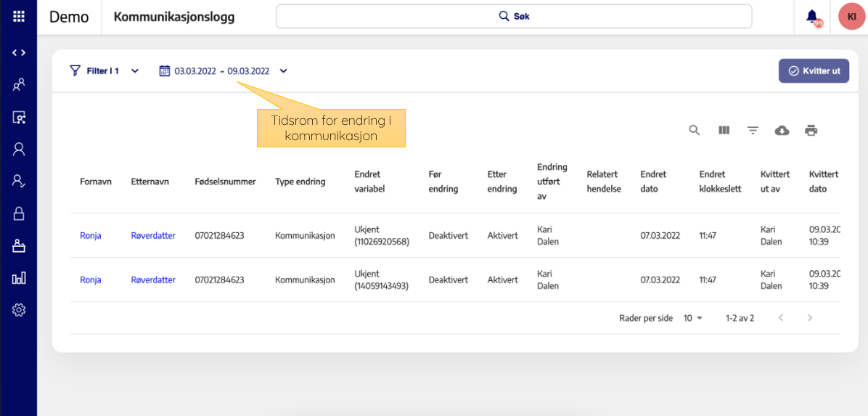The width and height of the screenshot is (868, 416).
Task: Open the view columns icon
Action: pos(724,130)
